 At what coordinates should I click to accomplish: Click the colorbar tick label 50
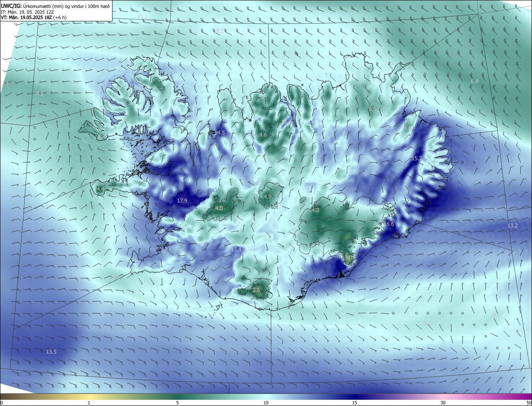pyautogui.click(x=529, y=403)
